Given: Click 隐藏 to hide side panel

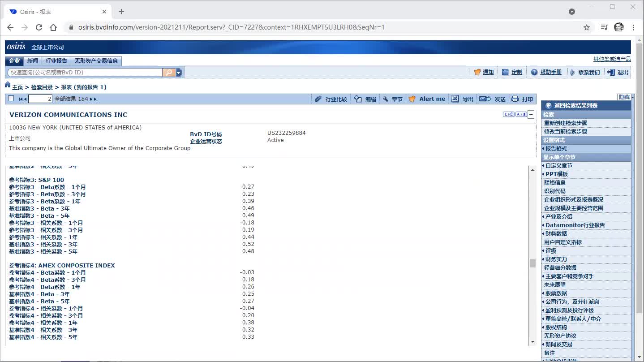Looking at the screenshot, I should click(x=624, y=97).
